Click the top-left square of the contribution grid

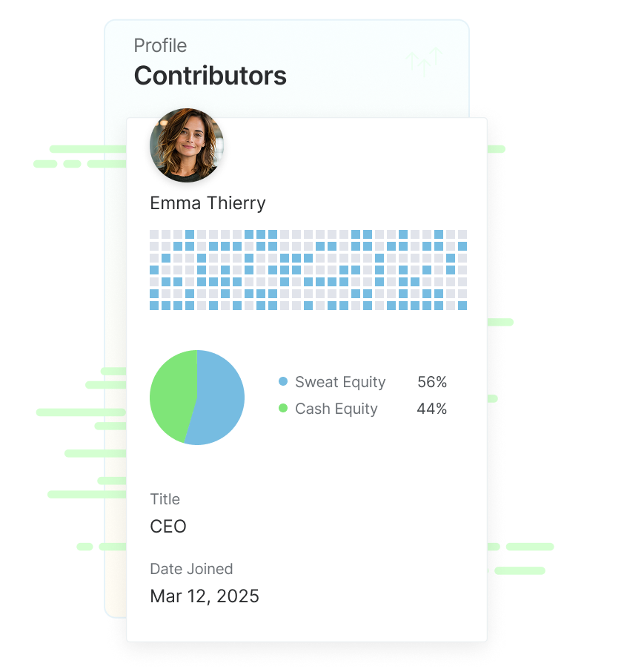(154, 234)
